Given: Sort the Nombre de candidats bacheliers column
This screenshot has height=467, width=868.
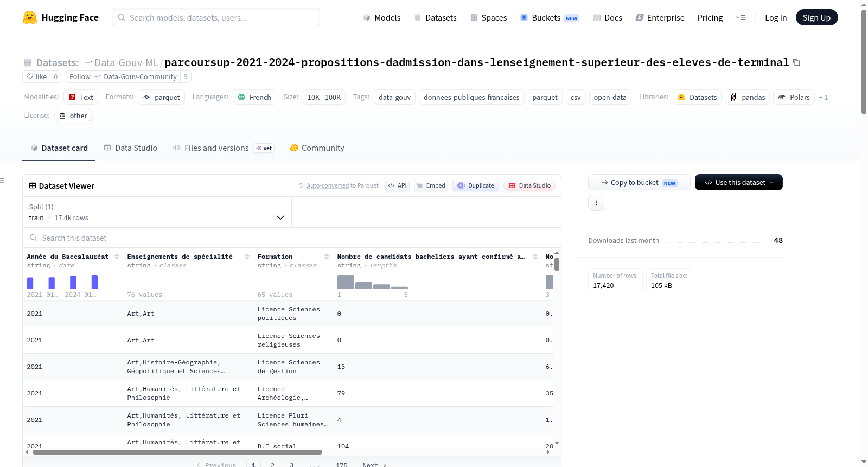Looking at the screenshot, I should (x=535, y=257).
